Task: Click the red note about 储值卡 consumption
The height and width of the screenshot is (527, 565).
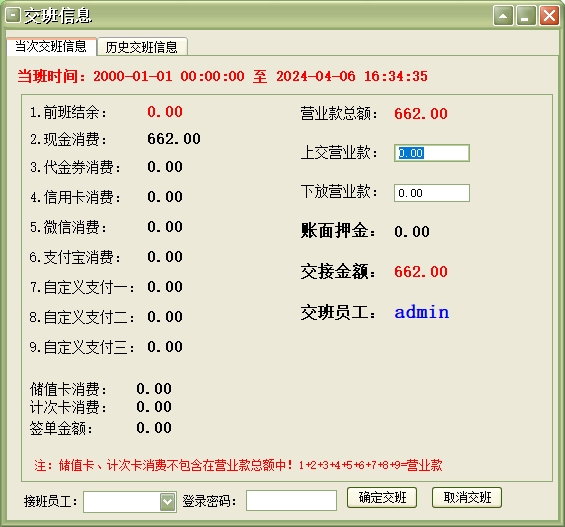Action: (x=238, y=465)
